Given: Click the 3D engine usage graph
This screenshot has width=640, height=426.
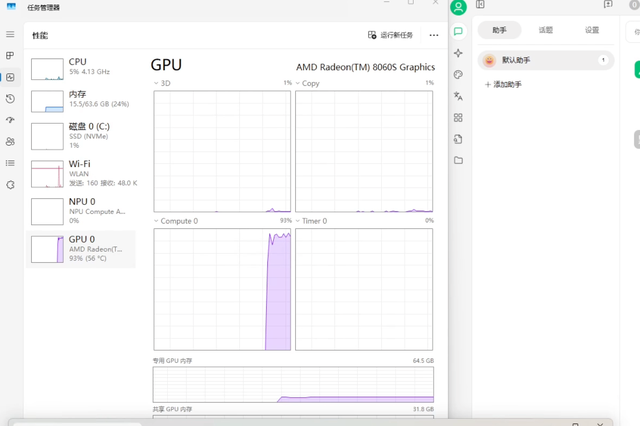Looking at the screenshot, I should (222, 151).
